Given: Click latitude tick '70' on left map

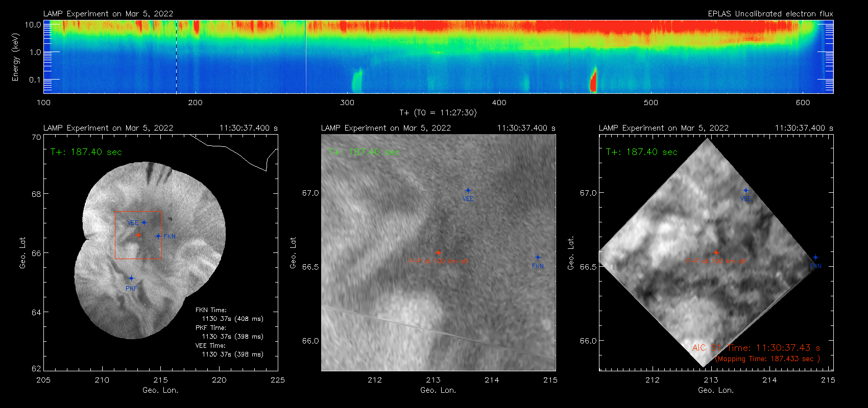Looking at the screenshot, I should (x=36, y=137).
